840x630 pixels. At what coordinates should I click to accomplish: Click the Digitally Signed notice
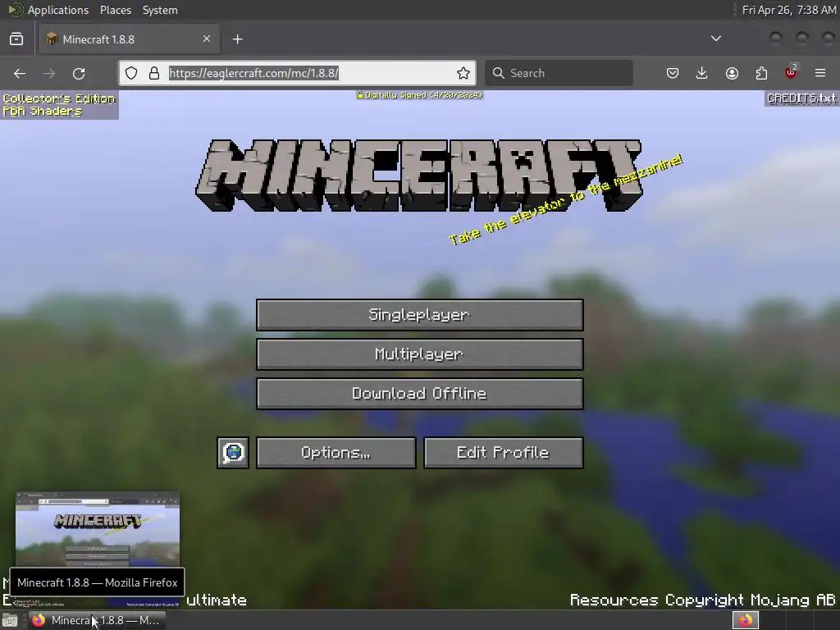click(x=420, y=95)
